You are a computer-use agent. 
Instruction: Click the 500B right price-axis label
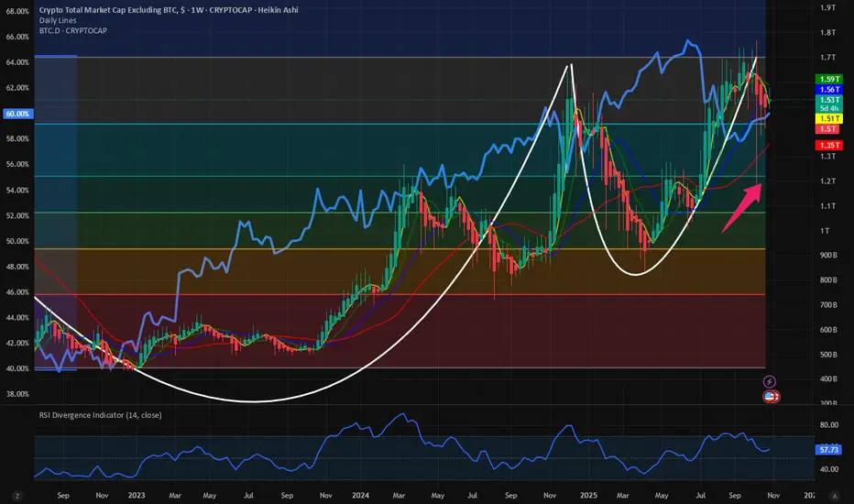pyautogui.click(x=829, y=355)
